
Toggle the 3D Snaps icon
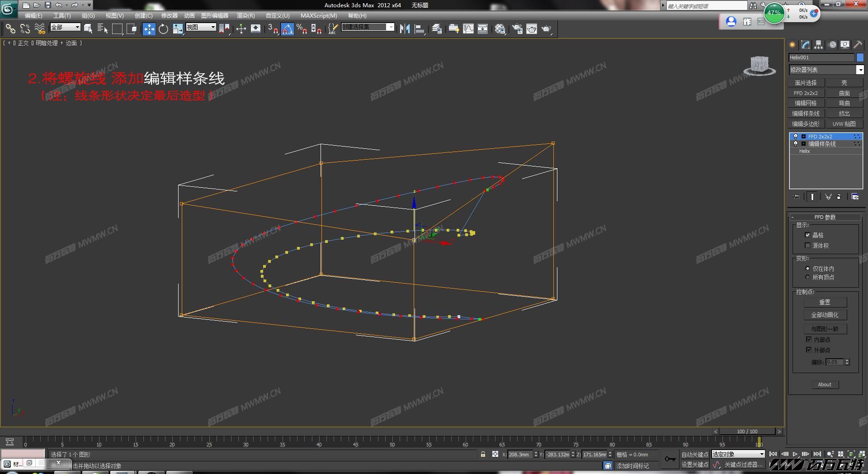click(x=273, y=29)
